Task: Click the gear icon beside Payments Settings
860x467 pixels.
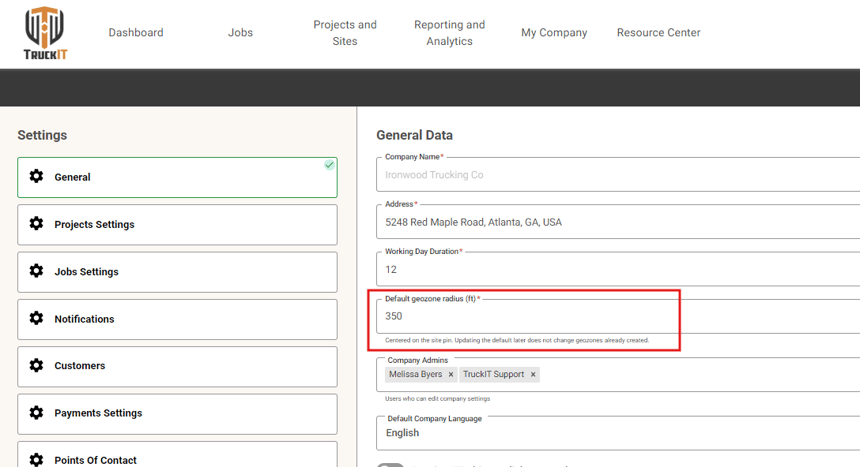Action: pos(36,412)
